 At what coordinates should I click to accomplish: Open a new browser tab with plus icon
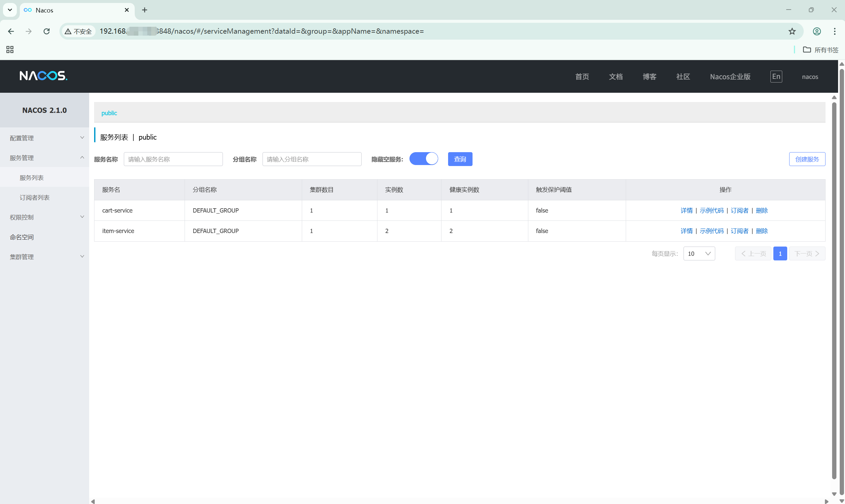(x=144, y=10)
